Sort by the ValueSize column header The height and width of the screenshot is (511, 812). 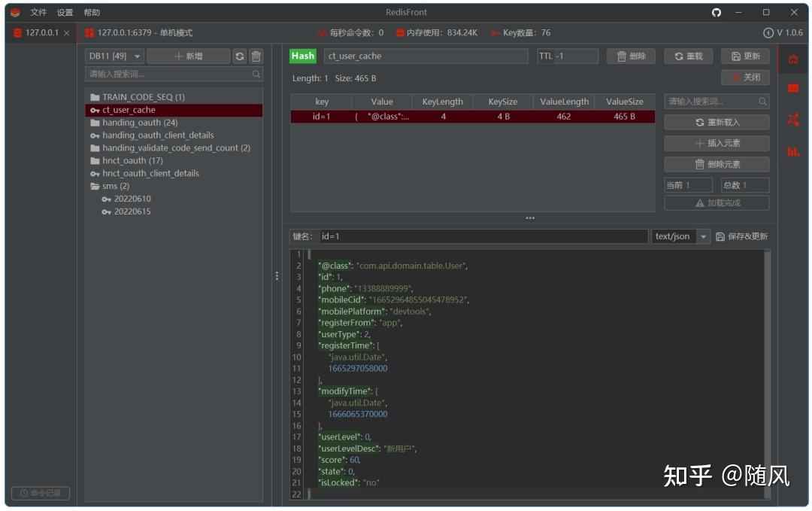click(625, 102)
